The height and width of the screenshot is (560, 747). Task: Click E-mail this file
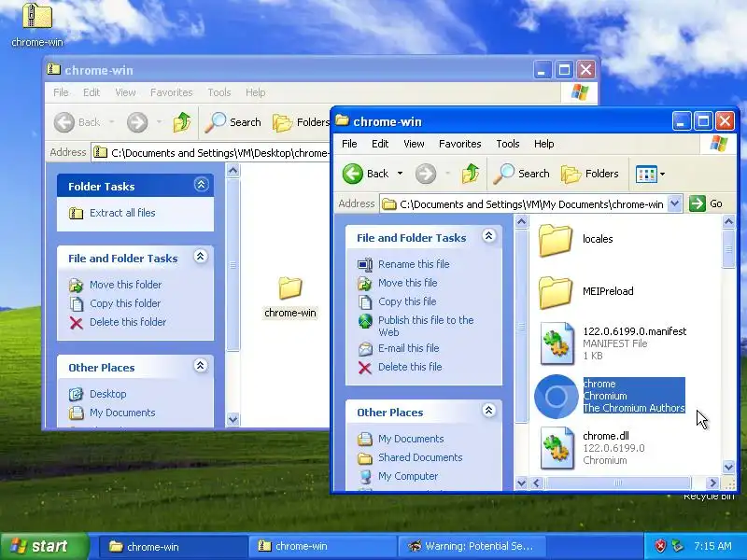[408, 348]
